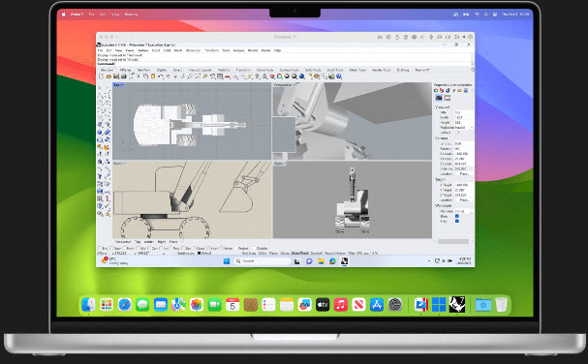Click the Properties panel horizontal scrollbar
The image size is (588, 364).
coord(453,241)
